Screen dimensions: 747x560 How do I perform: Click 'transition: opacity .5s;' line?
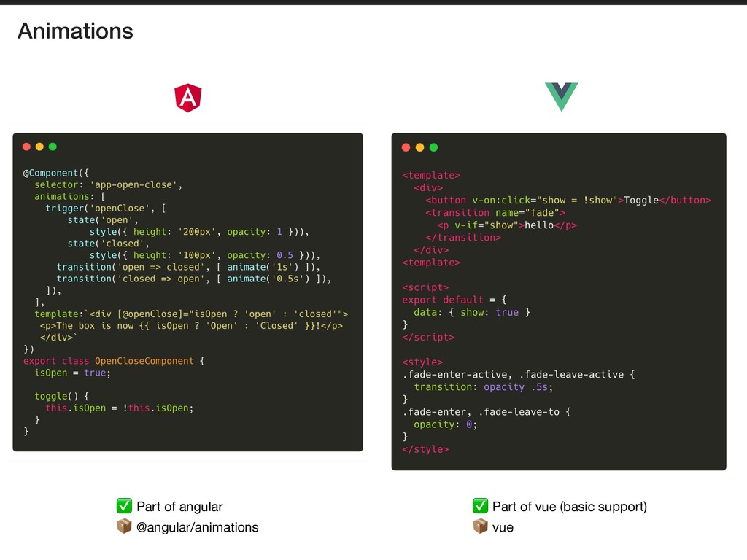pyautogui.click(x=484, y=387)
